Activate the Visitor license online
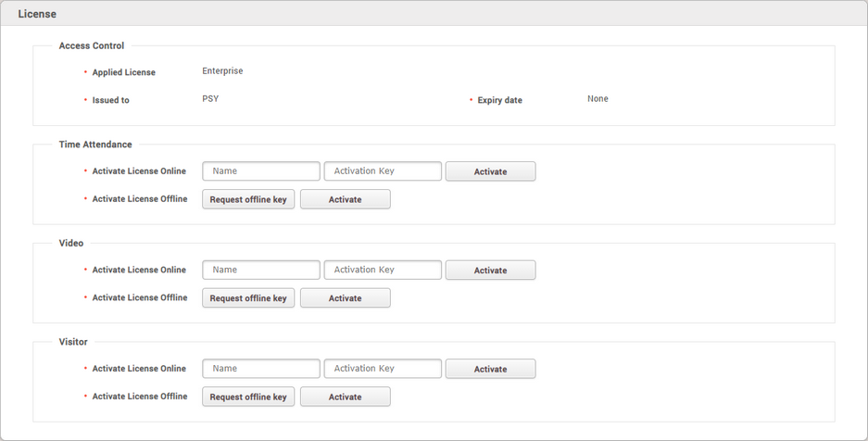The width and height of the screenshot is (868, 441). tap(490, 369)
